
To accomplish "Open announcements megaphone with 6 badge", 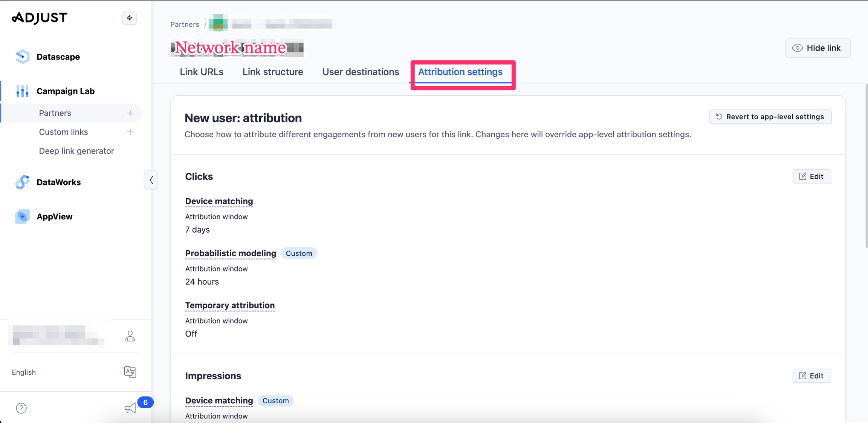I will pyautogui.click(x=130, y=408).
